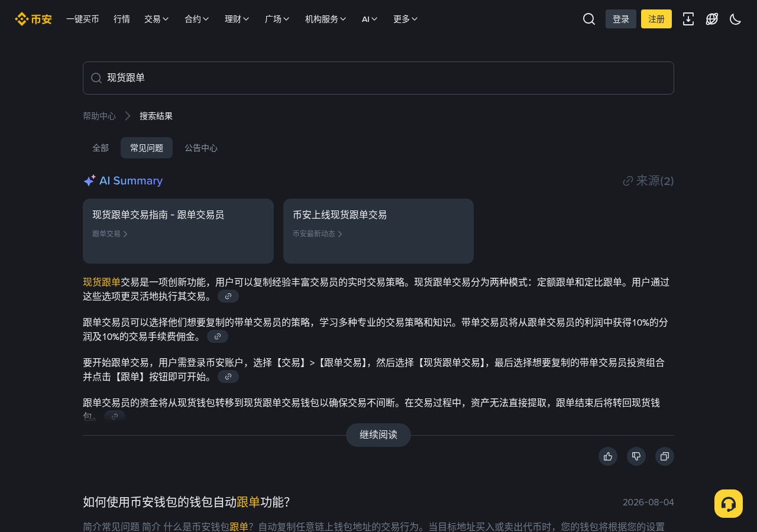This screenshot has width=757, height=532.
Task: Click citation link after 按钮即可开始 paragraph
Action: [x=228, y=377]
